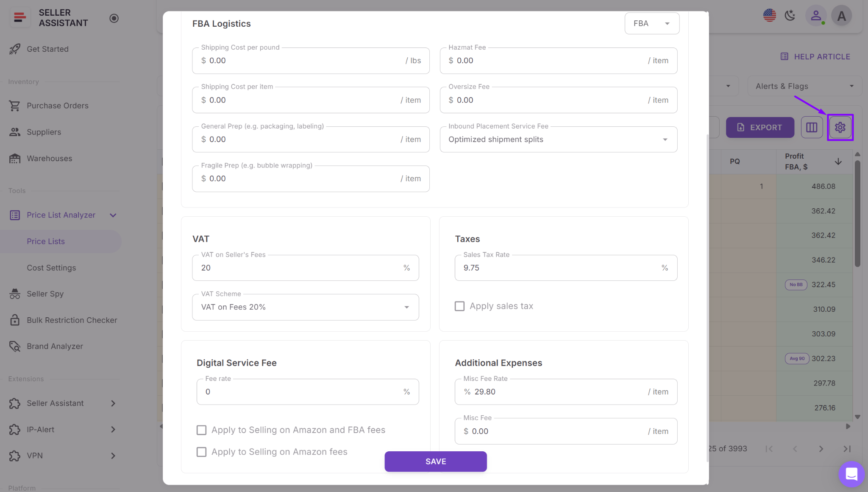Image resolution: width=868 pixels, height=492 pixels.
Task: Check Apply to Selling on Amazon fees
Action: [x=201, y=452]
